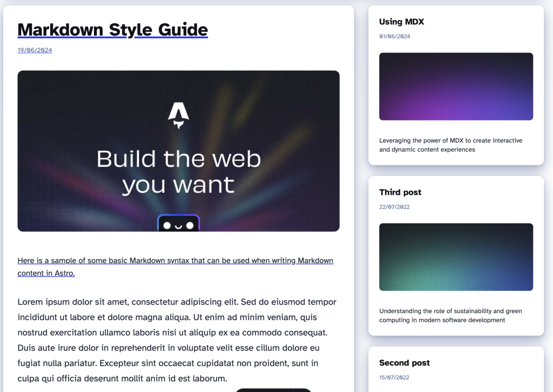Open the Using MDX post title
This screenshot has width=553, height=392.
[x=401, y=22]
